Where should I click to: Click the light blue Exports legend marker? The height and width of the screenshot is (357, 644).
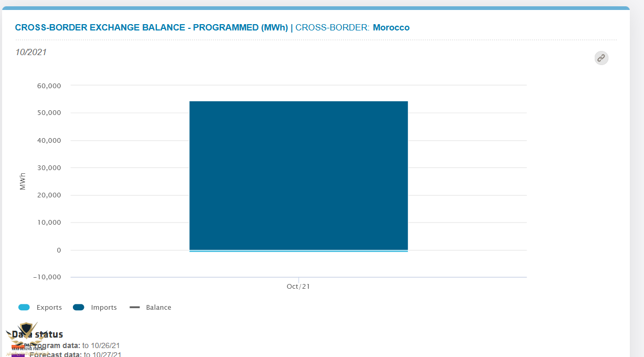24,308
